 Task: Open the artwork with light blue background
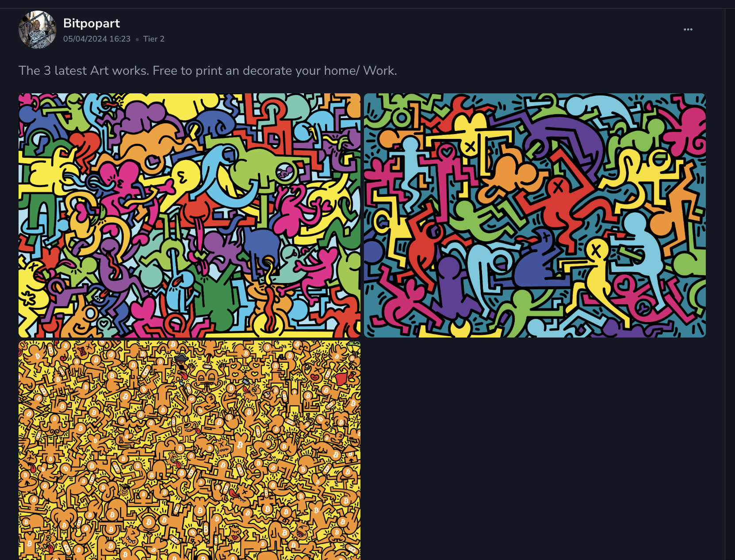189,215
